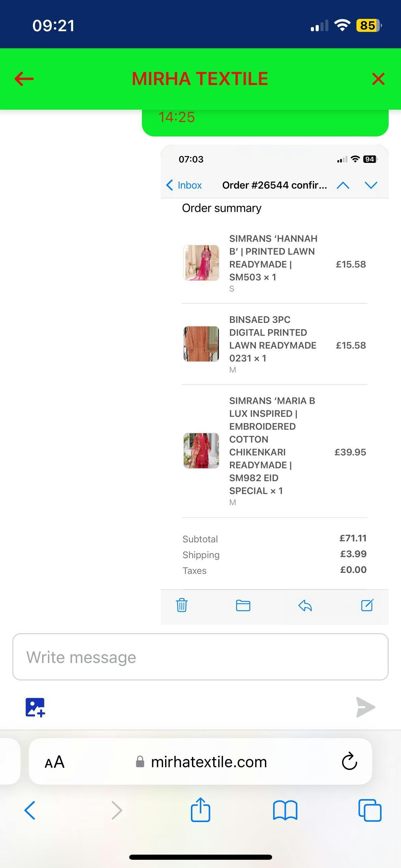The image size is (401, 868).
Task: Tap the reply arrow in mail toolbar
Action: pos(305,606)
